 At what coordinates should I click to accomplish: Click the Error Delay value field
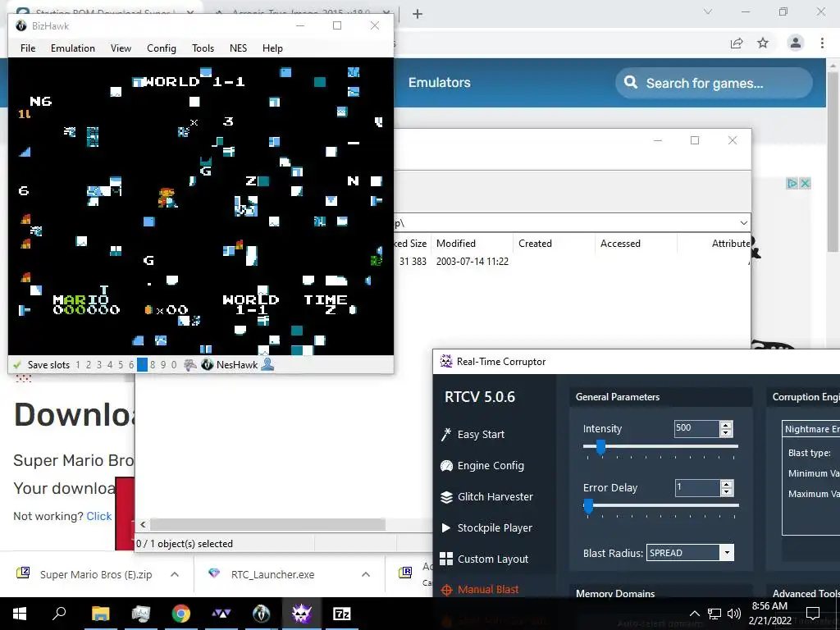pyautogui.click(x=697, y=487)
